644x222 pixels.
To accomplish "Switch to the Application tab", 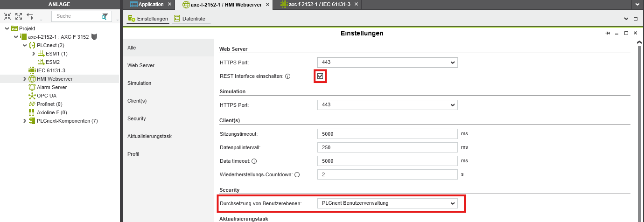I will [147, 5].
